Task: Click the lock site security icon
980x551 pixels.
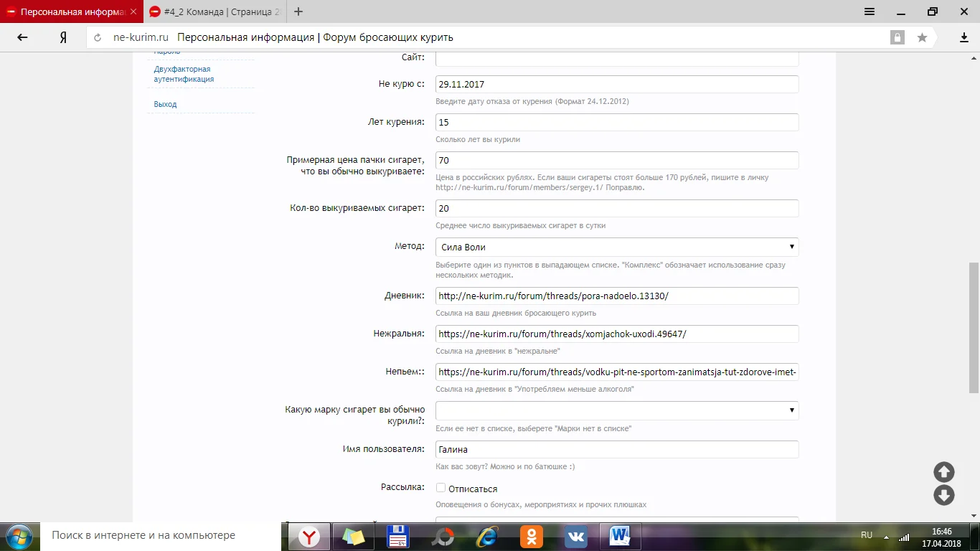Action: point(897,37)
